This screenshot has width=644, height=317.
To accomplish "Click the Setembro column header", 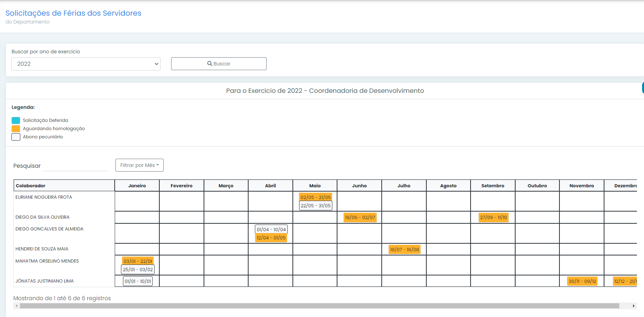I will (x=493, y=186).
